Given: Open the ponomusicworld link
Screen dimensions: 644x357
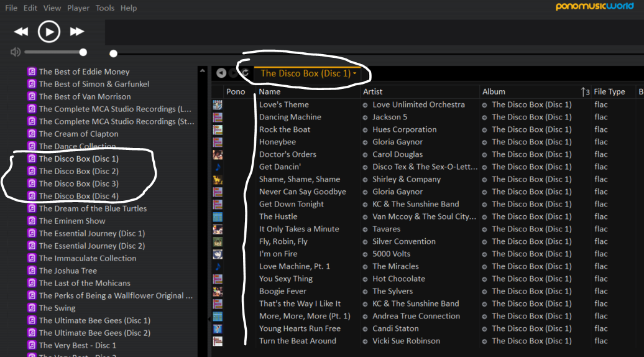Looking at the screenshot, I should tap(594, 6).
